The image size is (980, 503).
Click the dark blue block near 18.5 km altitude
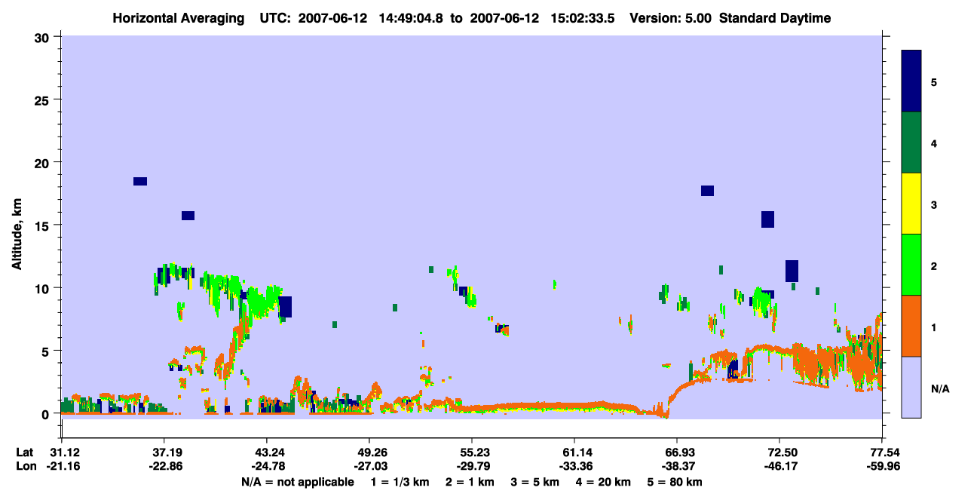140,181
